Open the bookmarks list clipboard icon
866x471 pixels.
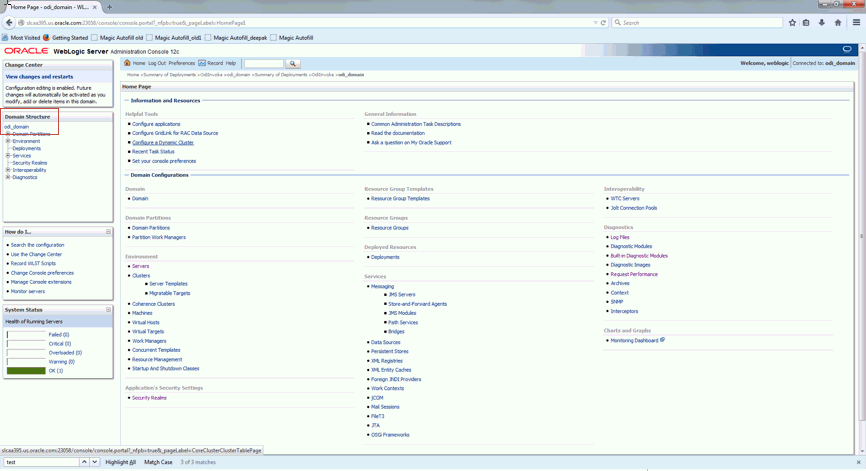(806, 23)
